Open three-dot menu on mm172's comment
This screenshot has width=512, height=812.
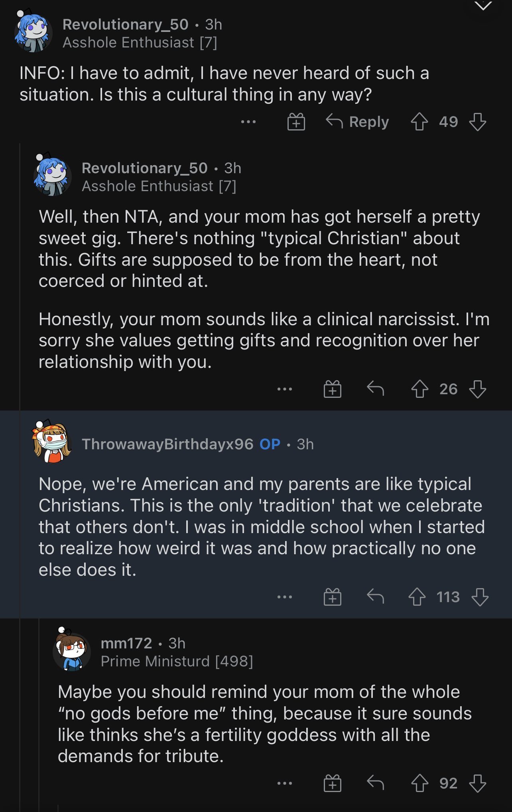(285, 783)
